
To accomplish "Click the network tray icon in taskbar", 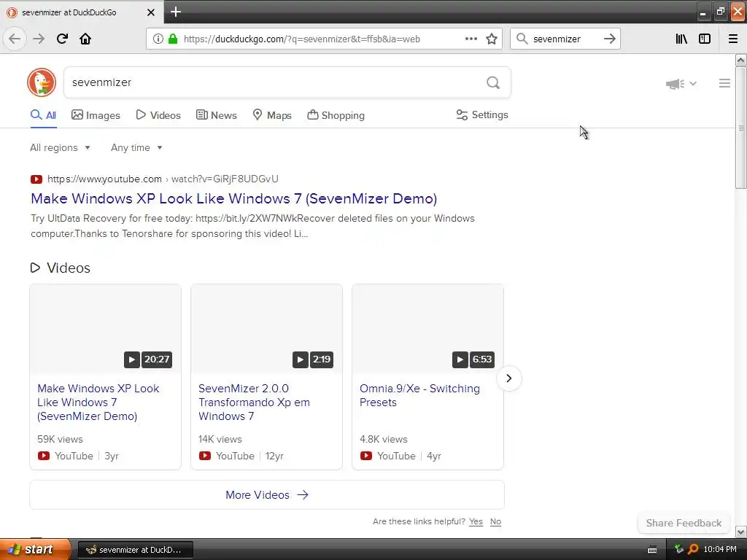I will pyautogui.click(x=679, y=549).
